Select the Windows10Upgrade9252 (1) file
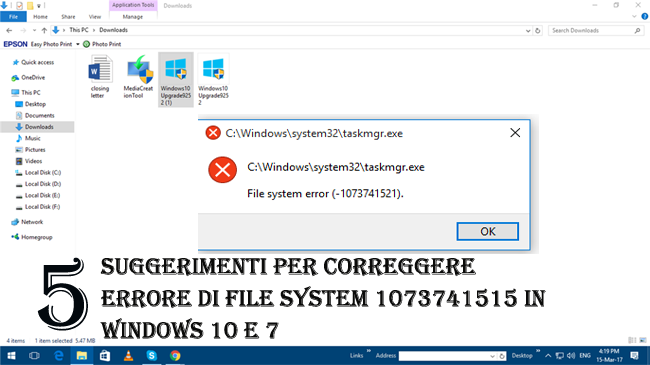650x365 pixels. (x=176, y=80)
